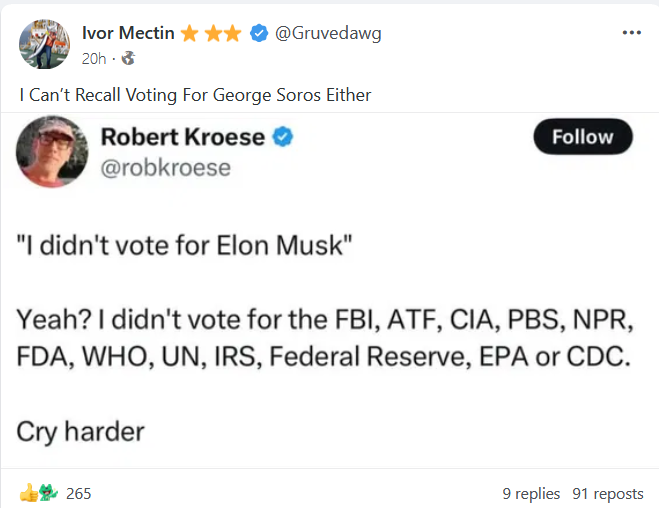
Task: Open the embedded image at "Cry harder"
Action: tap(81, 432)
